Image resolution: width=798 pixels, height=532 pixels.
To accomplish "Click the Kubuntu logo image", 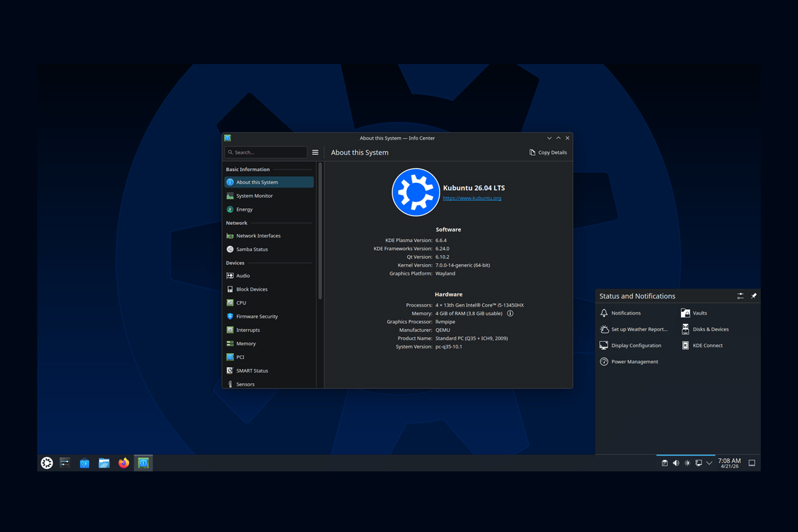I will [x=416, y=192].
